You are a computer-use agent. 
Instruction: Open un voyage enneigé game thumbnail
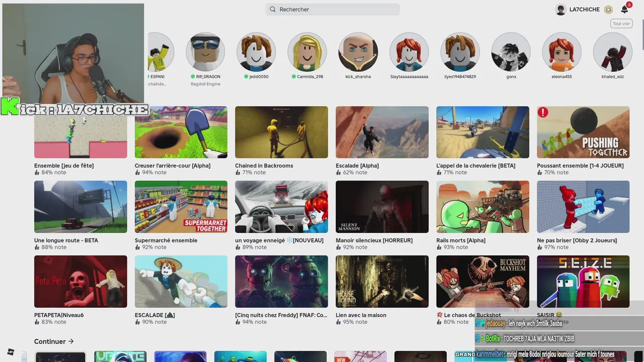(281, 207)
